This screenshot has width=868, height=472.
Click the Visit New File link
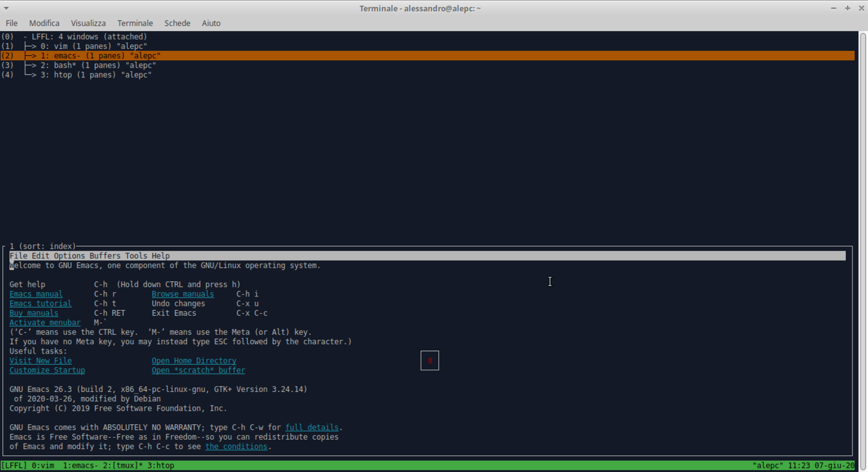40,361
